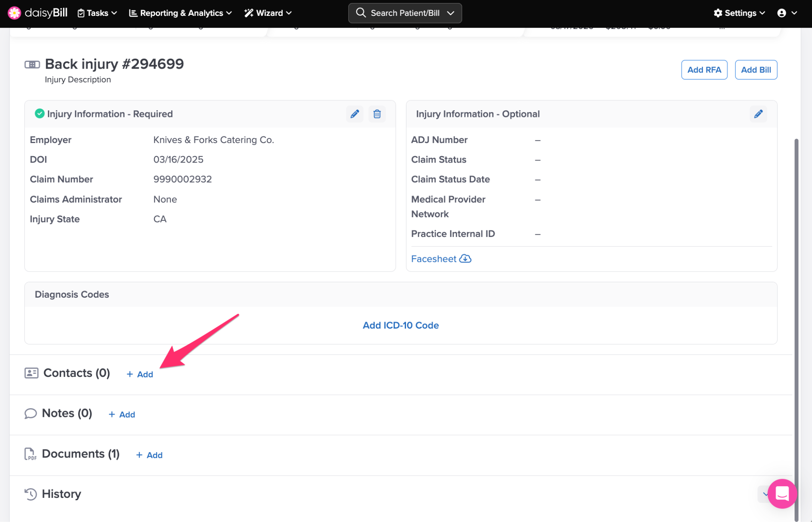Edit optional injury information pencil icon
Screen dimensions: 812x522
(x=758, y=114)
